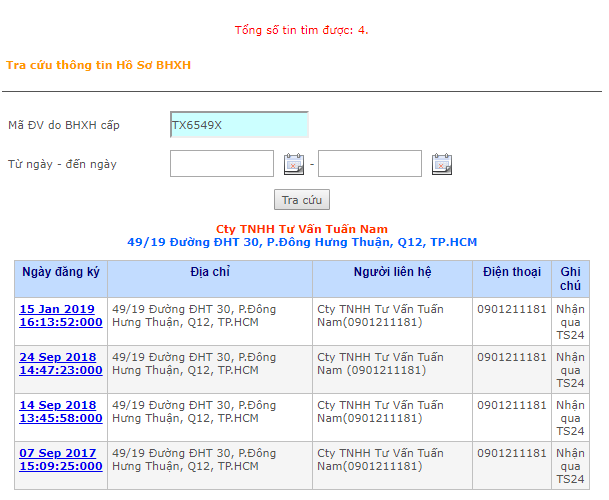Click the Điện thoại column header
Viewport: 609px width, 500px height.
click(512, 272)
